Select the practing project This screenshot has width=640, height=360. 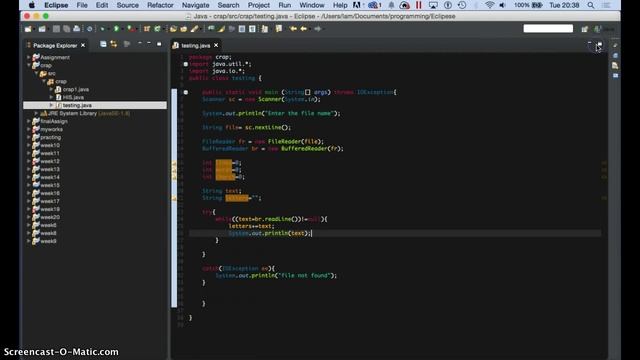(51, 138)
